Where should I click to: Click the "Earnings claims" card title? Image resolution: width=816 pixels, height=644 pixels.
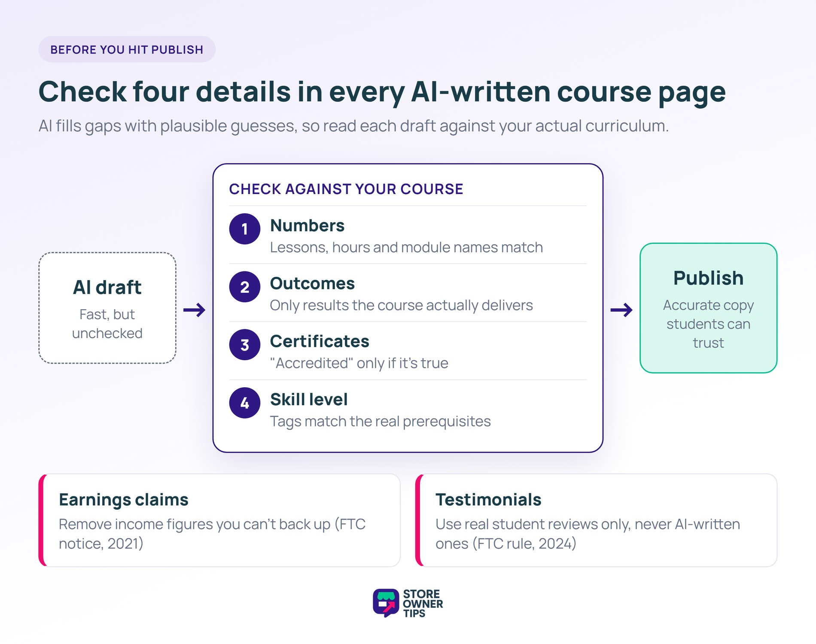pos(124,500)
